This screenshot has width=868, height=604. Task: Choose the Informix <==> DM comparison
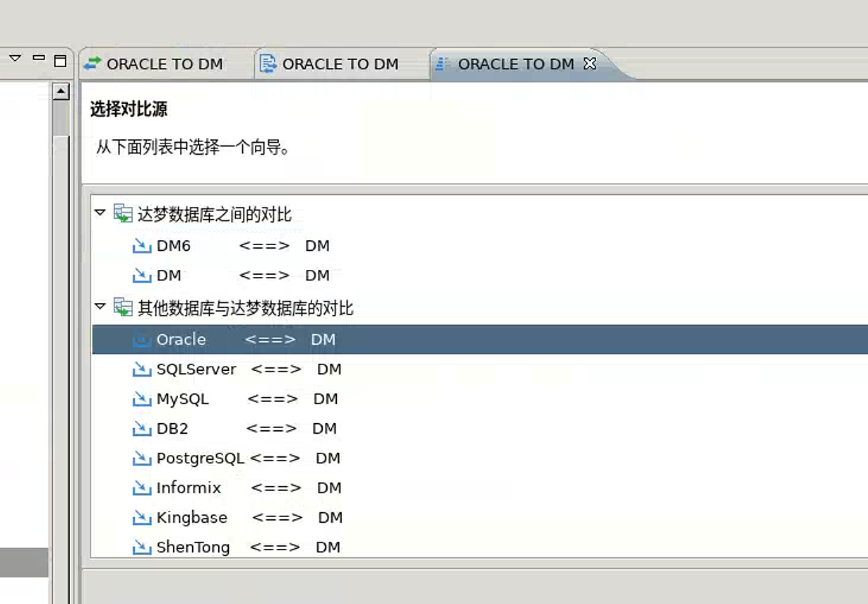tap(249, 488)
